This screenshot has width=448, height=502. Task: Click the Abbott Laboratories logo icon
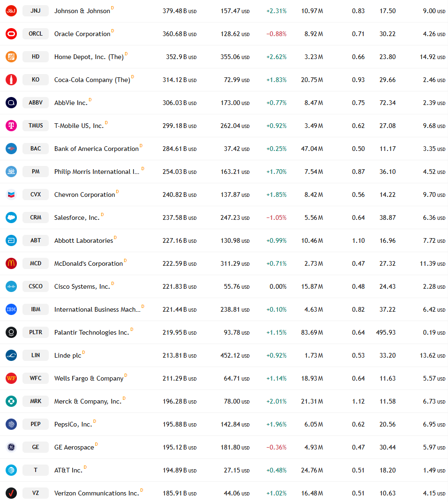(11, 240)
